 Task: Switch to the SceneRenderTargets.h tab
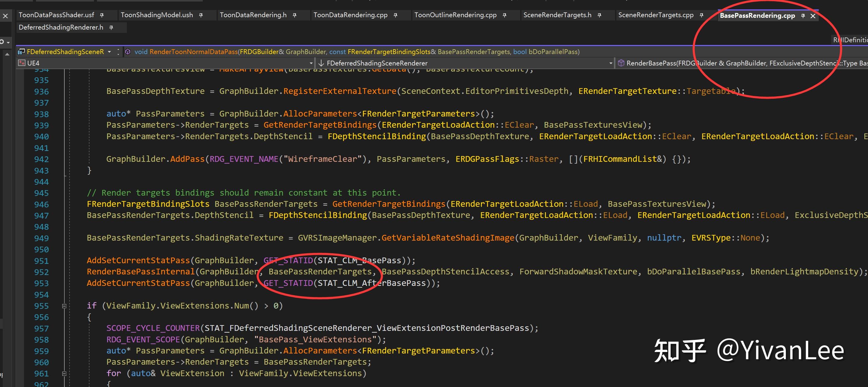coord(557,15)
